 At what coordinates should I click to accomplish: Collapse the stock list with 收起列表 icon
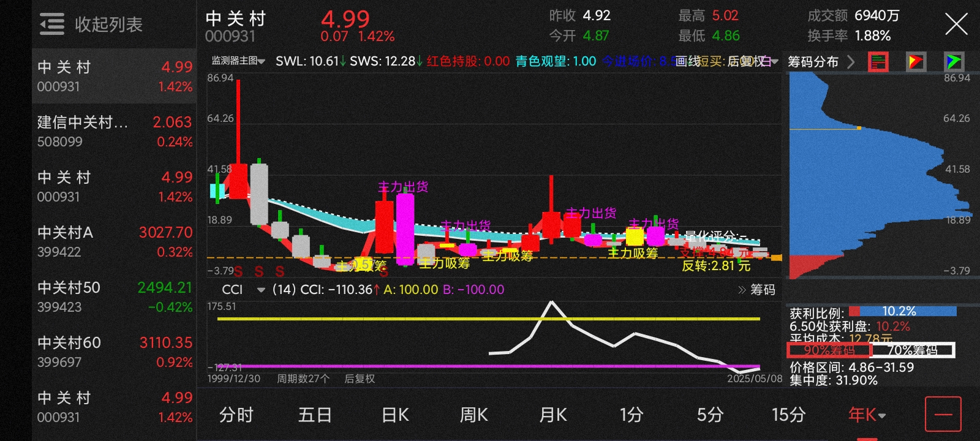pos(52,24)
